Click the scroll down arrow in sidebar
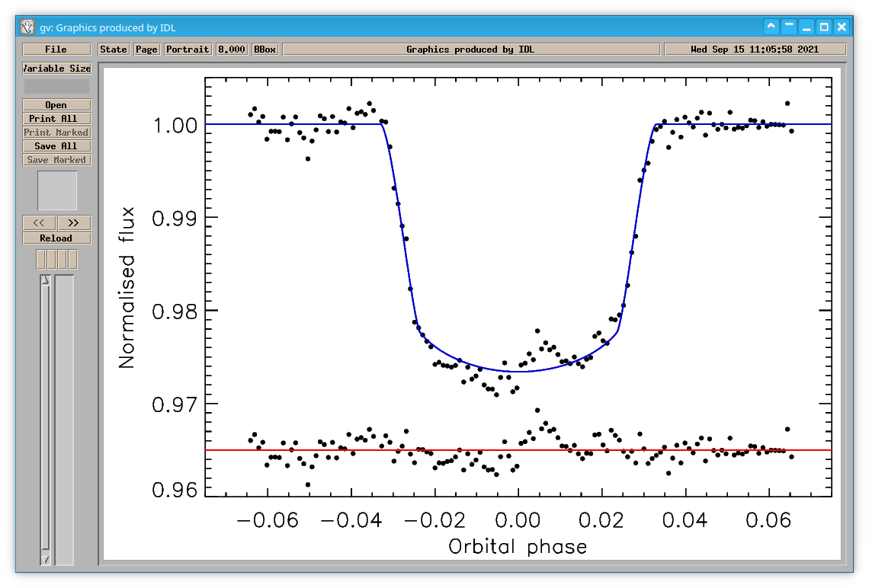This screenshot has width=869, height=588. tap(46, 560)
